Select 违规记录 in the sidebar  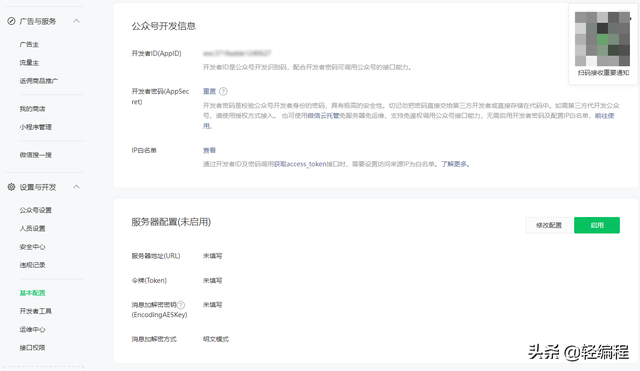[x=32, y=265]
